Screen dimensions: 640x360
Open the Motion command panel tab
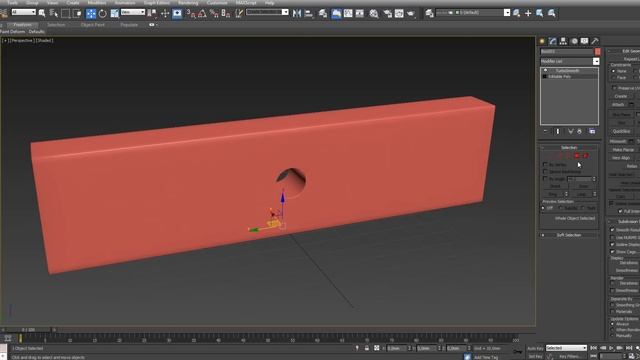coord(574,41)
